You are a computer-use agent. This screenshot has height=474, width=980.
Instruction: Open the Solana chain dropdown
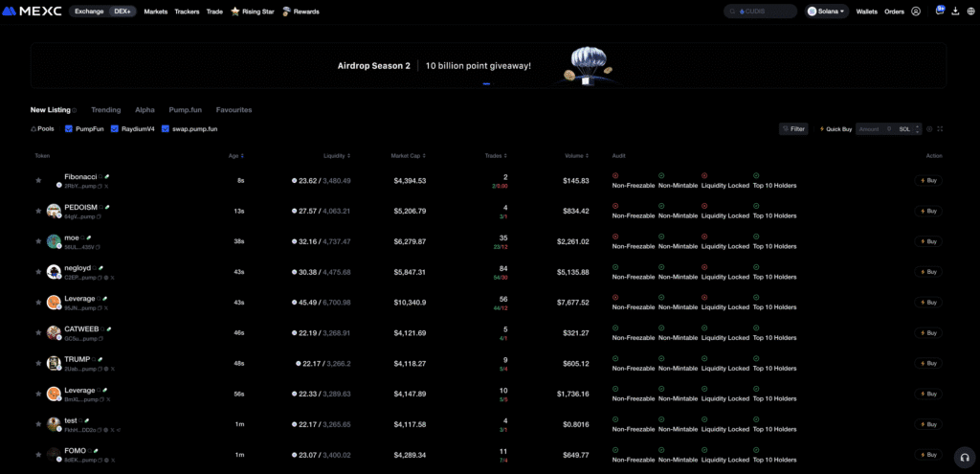pos(827,11)
